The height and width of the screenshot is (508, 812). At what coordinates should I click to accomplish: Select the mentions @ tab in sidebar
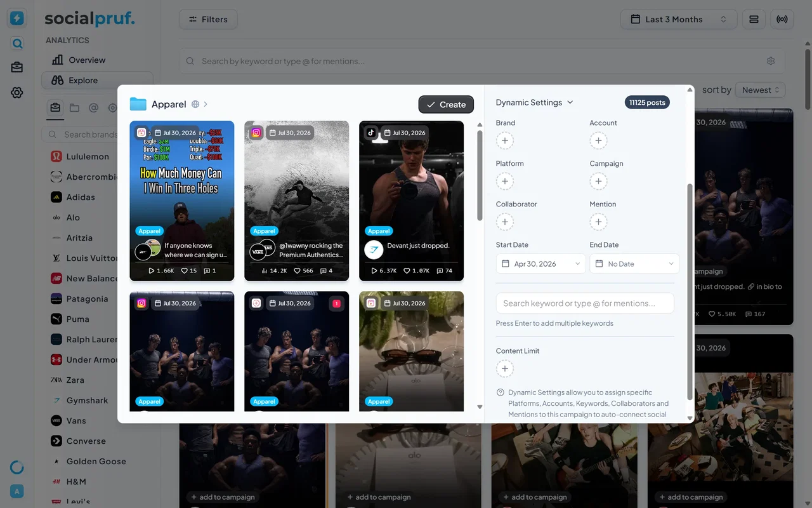94,108
